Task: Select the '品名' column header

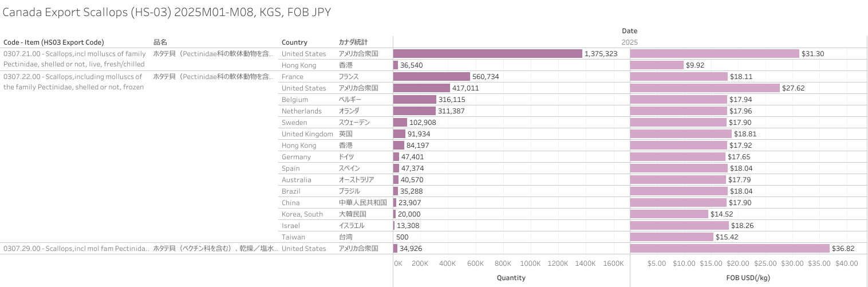Action: click(x=160, y=42)
